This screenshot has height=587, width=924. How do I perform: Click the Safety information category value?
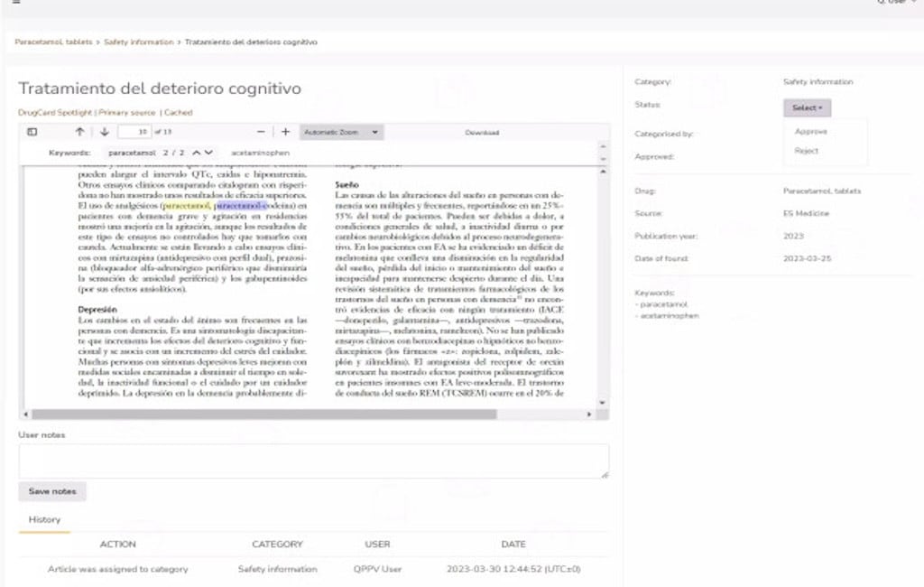[x=818, y=82]
